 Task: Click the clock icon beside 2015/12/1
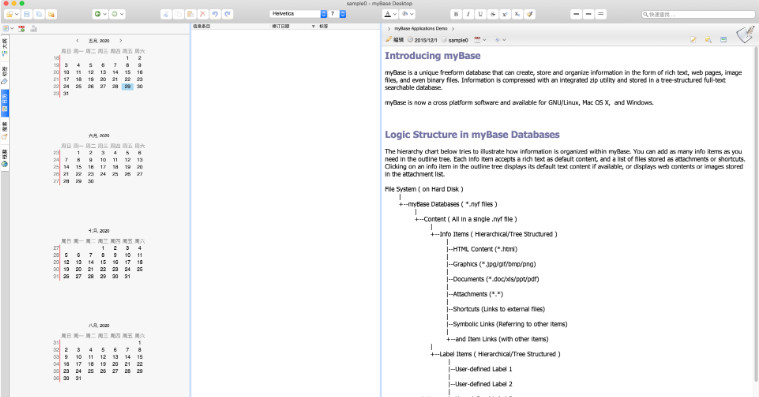pyautogui.click(x=410, y=40)
